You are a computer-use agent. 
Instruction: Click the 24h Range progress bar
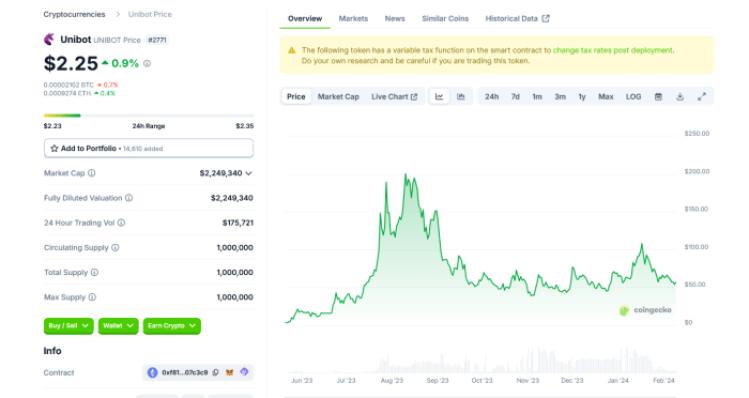[x=149, y=116]
